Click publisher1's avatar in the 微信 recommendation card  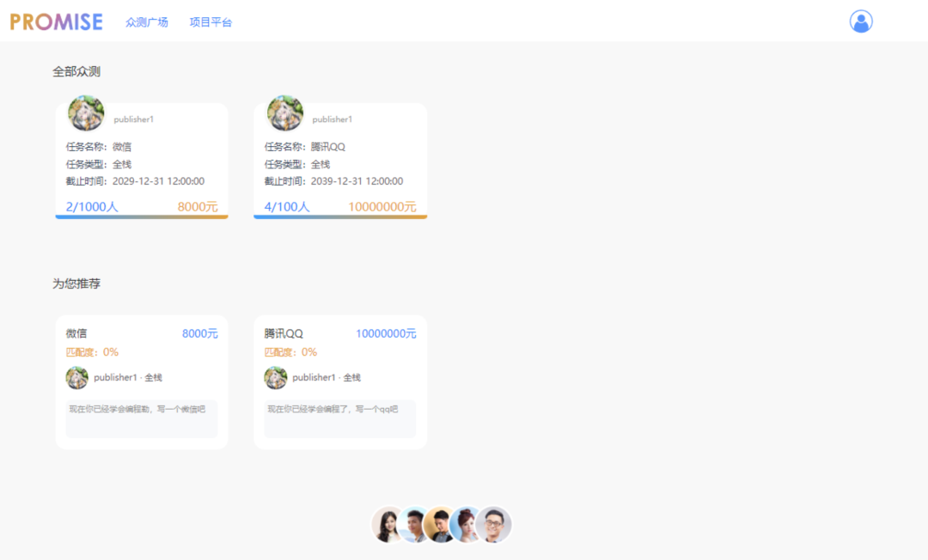point(76,377)
